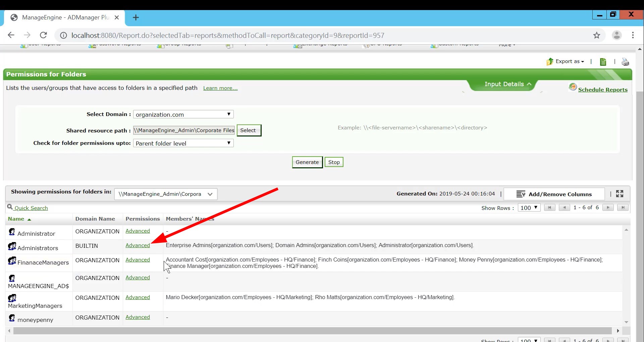Image resolution: width=644 pixels, height=342 pixels.
Task: Open a new browser tab
Action: tap(136, 17)
